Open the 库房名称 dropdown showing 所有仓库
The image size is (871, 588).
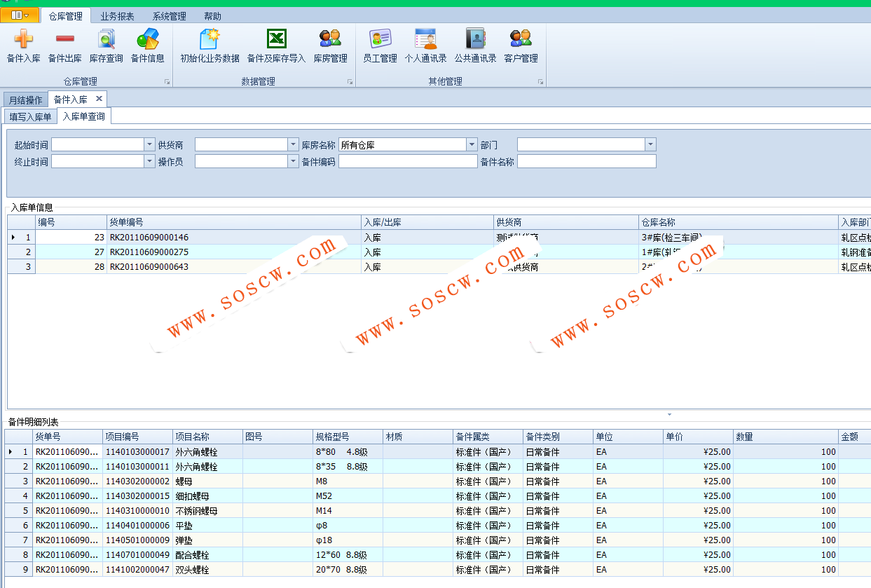point(472,144)
